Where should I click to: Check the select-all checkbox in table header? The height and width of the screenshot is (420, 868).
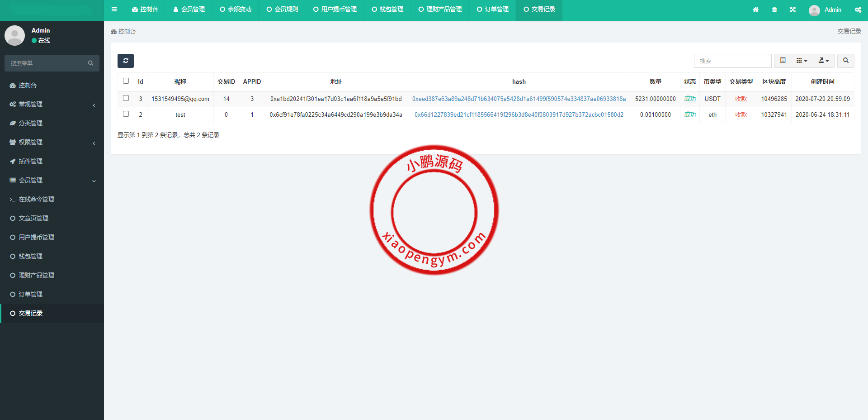click(x=126, y=81)
